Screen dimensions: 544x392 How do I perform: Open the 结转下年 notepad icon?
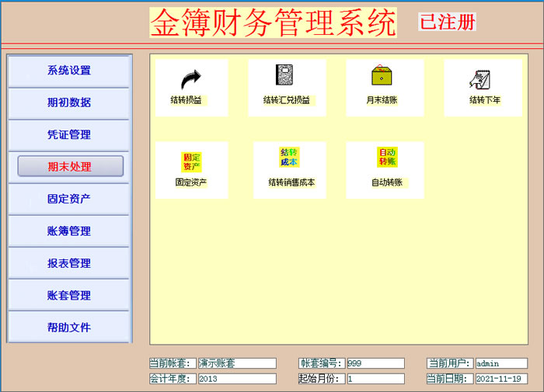479,79
